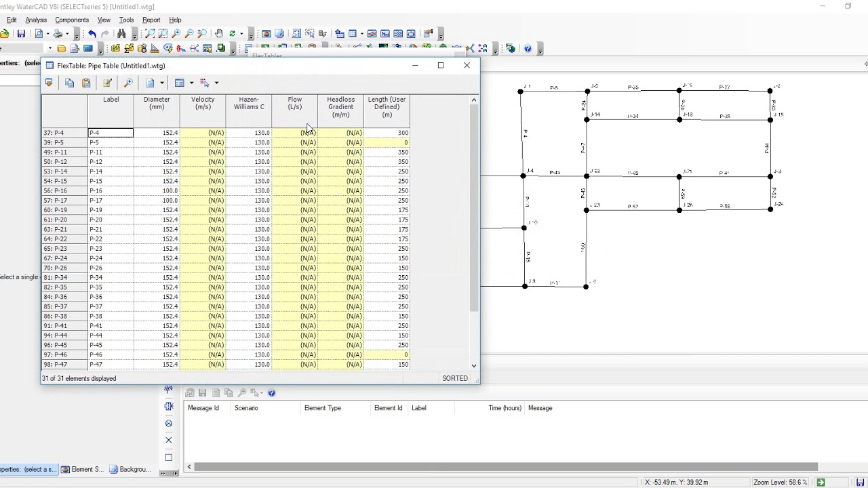Click the Print icon in main toolbar
Image resolution: width=868 pixels, height=488 pixels.
[x=58, y=34]
